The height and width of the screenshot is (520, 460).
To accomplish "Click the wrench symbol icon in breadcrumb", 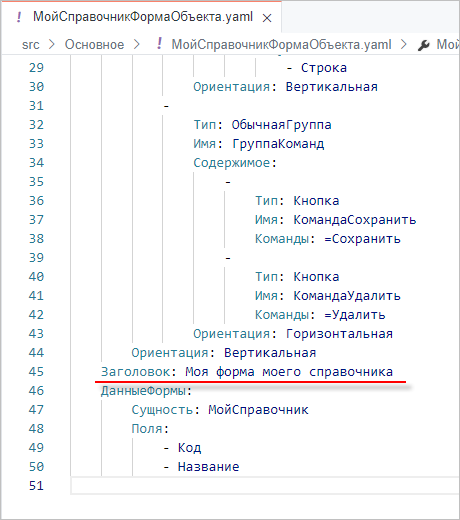I will 424,45.
